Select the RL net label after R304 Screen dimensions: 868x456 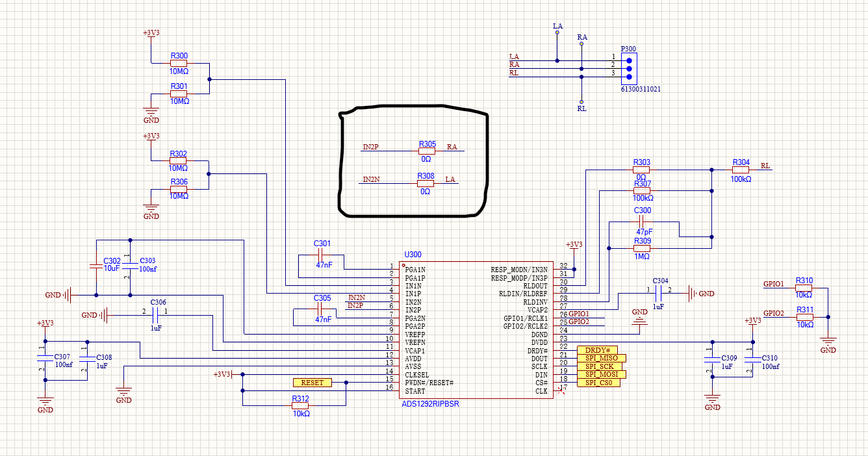click(x=765, y=166)
